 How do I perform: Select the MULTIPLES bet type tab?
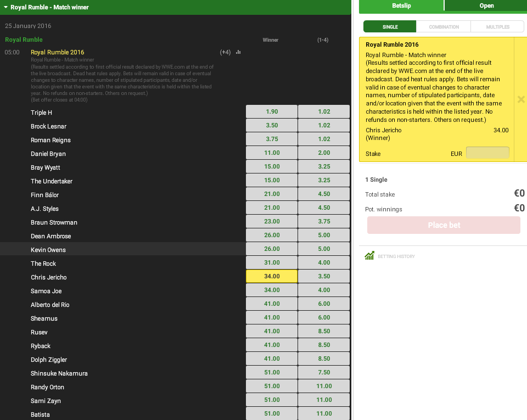click(x=497, y=27)
